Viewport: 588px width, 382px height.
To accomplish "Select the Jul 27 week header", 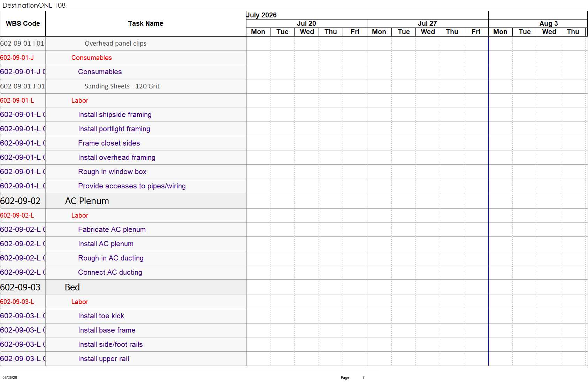I will tap(427, 23).
